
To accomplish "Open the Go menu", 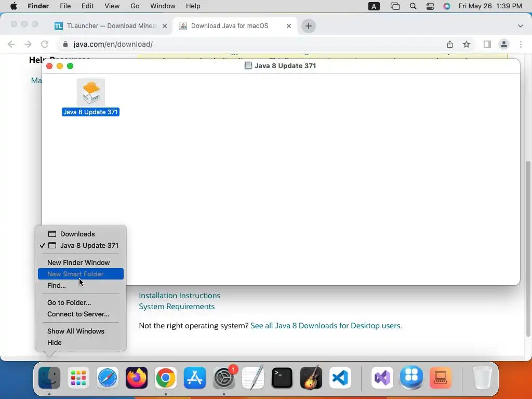I will [x=135, y=6].
